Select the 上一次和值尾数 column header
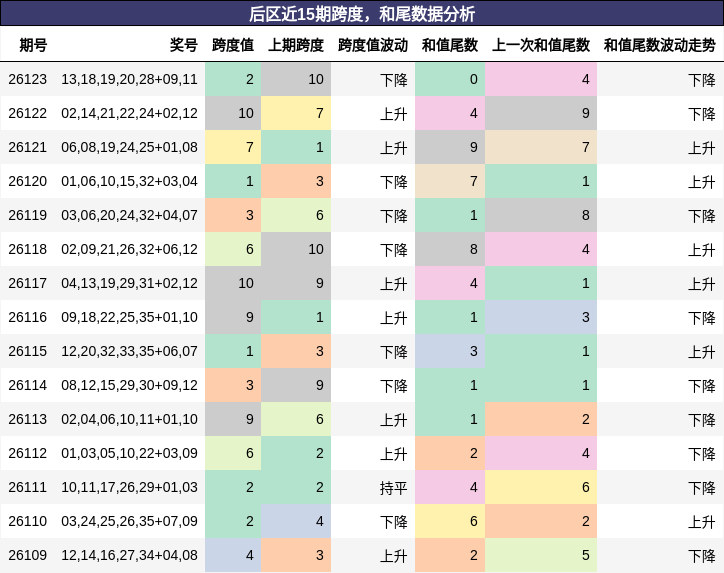 pos(541,45)
